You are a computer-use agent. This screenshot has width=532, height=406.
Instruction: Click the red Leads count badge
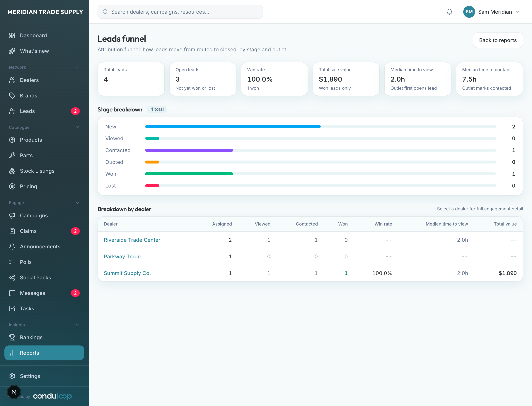(x=75, y=111)
